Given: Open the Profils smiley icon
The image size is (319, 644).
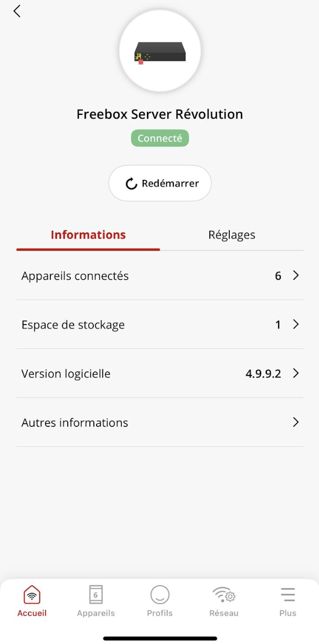Looking at the screenshot, I should click(x=160, y=595).
